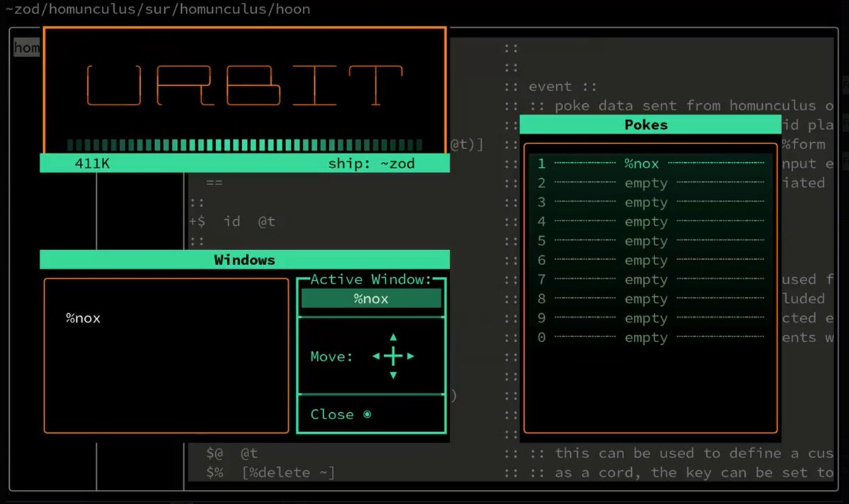
Task: Click the 'Move:' label
Action: click(332, 356)
